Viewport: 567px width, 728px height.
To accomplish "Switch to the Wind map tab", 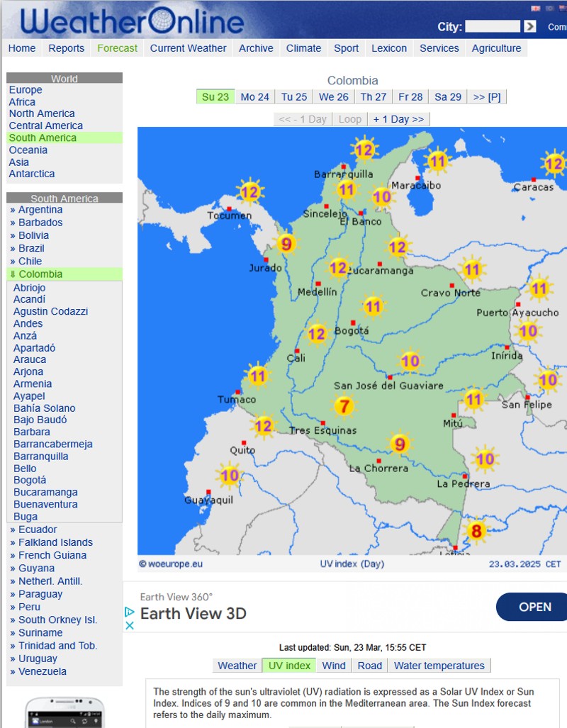I will coord(333,666).
